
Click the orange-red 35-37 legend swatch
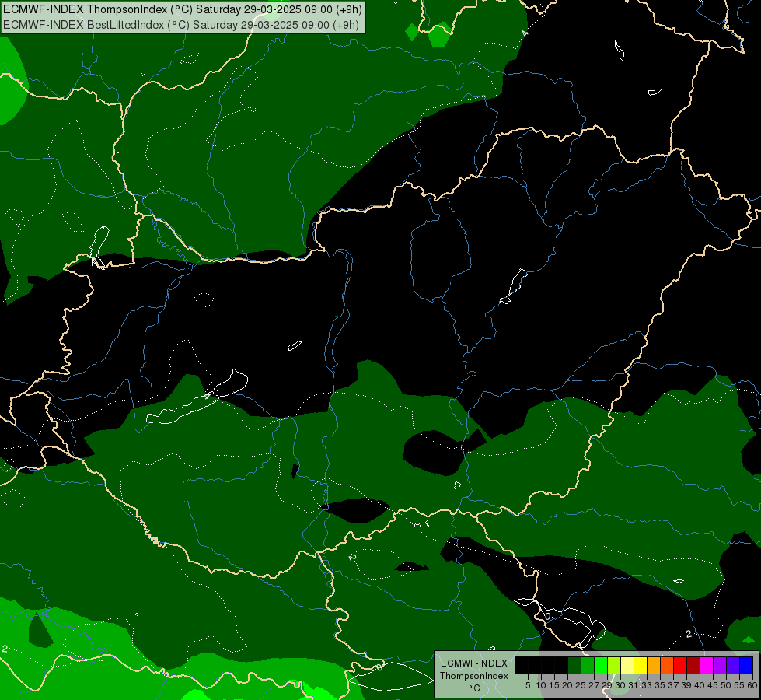(667, 665)
